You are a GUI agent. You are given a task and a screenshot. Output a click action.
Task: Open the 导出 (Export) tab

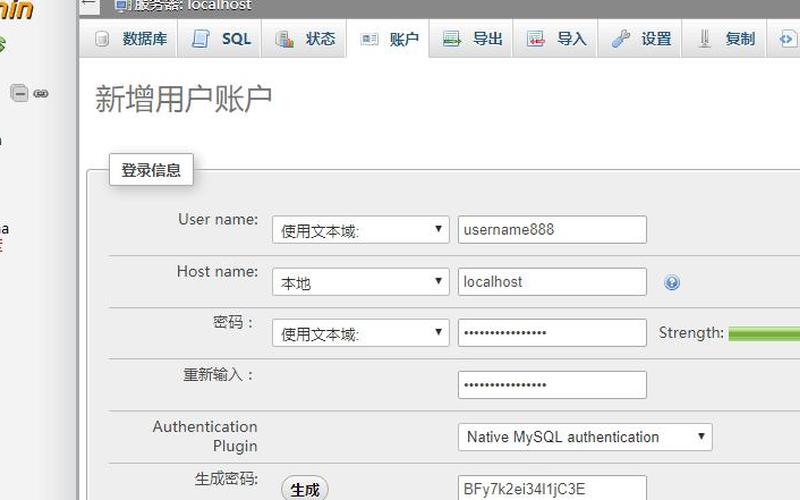click(x=471, y=39)
